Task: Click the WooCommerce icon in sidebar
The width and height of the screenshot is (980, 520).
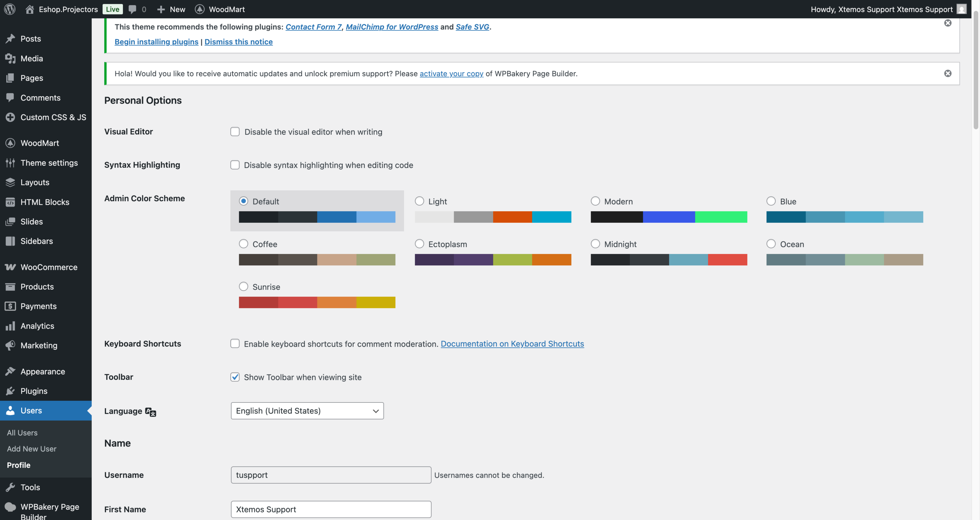Action: point(10,267)
